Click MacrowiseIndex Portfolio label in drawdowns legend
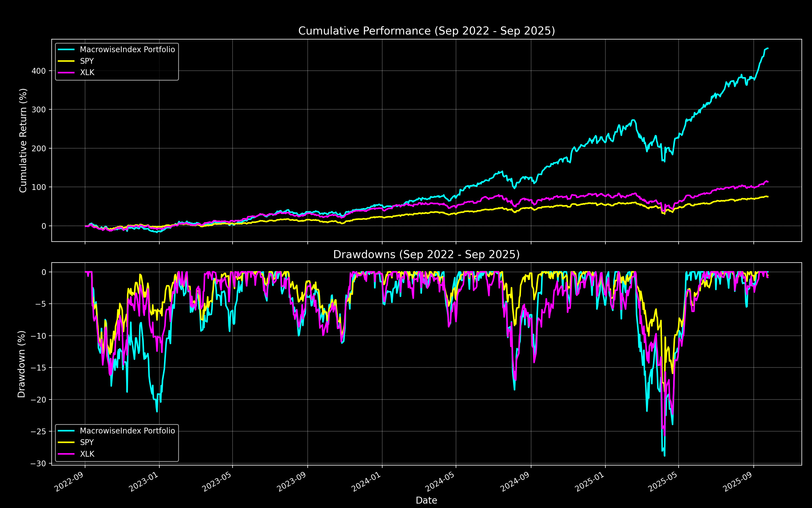Image resolution: width=812 pixels, height=508 pixels. (127, 431)
